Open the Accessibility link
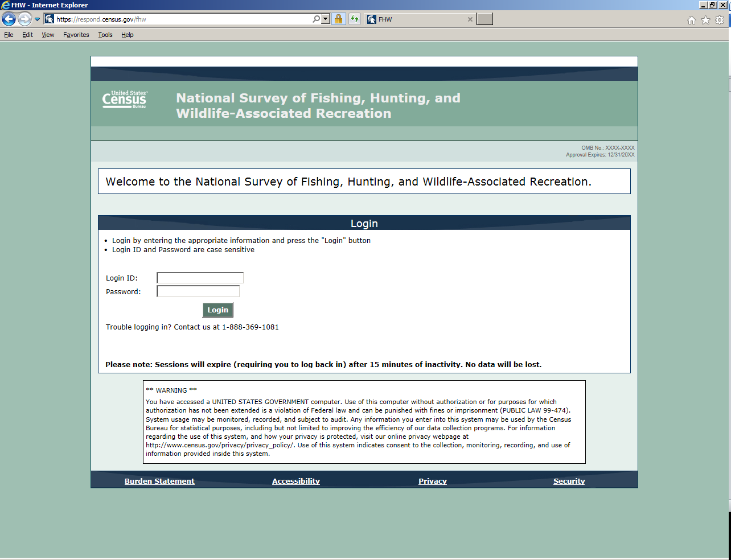 pyautogui.click(x=296, y=481)
